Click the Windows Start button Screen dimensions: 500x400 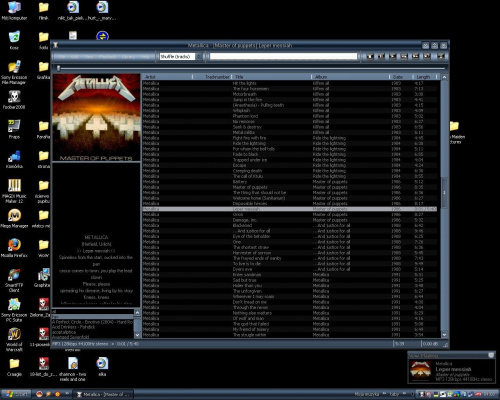pos(16,394)
